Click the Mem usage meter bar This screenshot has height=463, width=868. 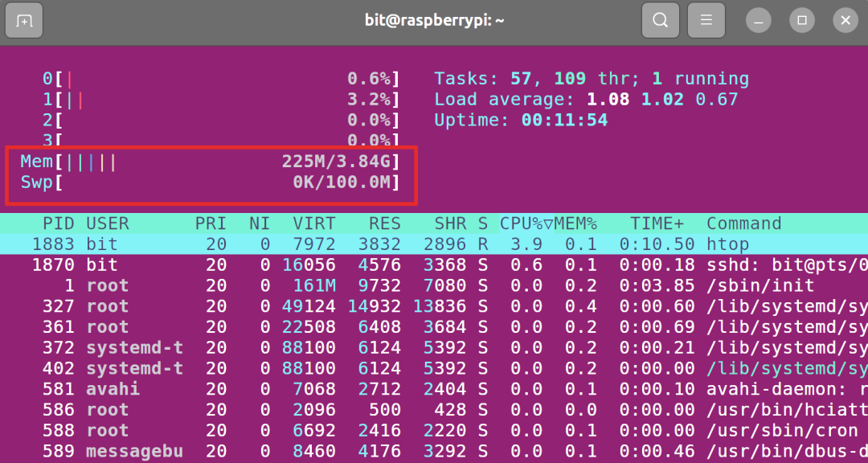[x=210, y=162]
